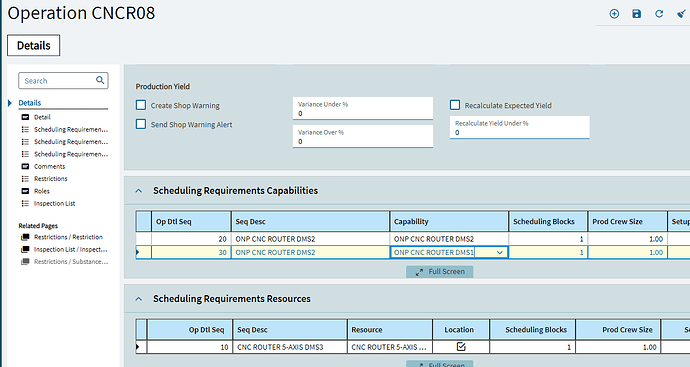The width and height of the screenshot is (690, 367).
Task: Click the Capability column header
Action: (449, 221)
